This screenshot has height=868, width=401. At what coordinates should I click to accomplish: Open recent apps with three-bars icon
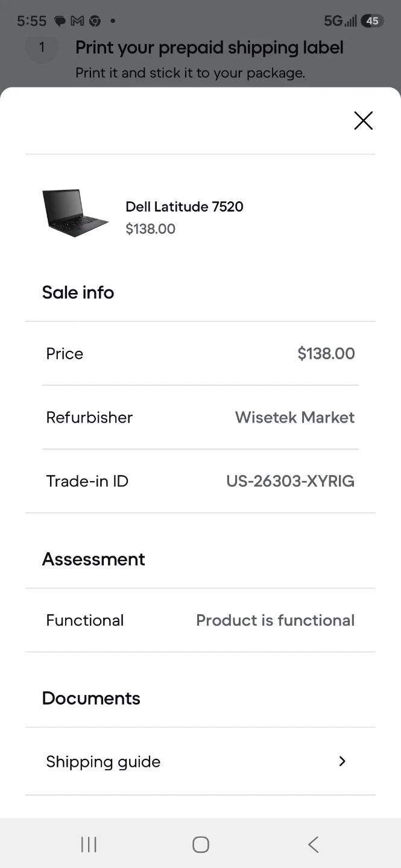pyautogui.click(x=89, y=844)
